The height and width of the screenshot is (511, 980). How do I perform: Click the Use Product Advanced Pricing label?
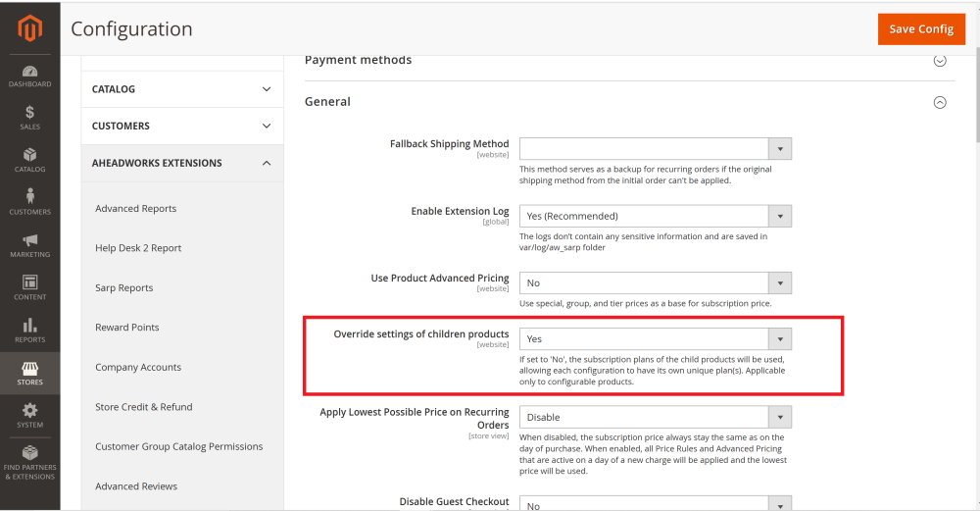pos(440,279)
